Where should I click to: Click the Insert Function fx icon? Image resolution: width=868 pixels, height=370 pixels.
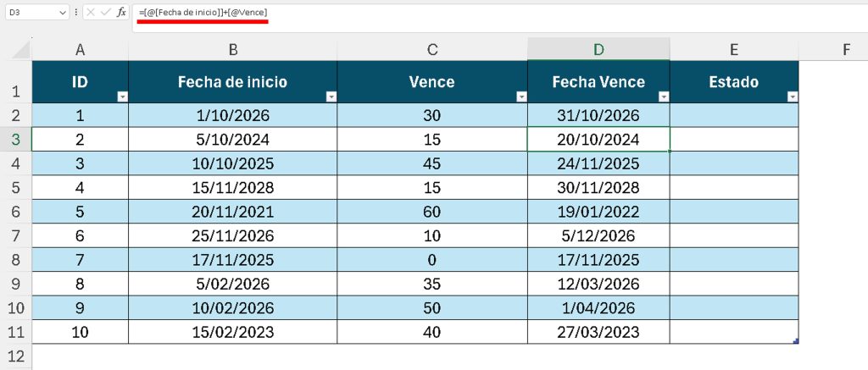pyautogui.click(x=121, y=13)
